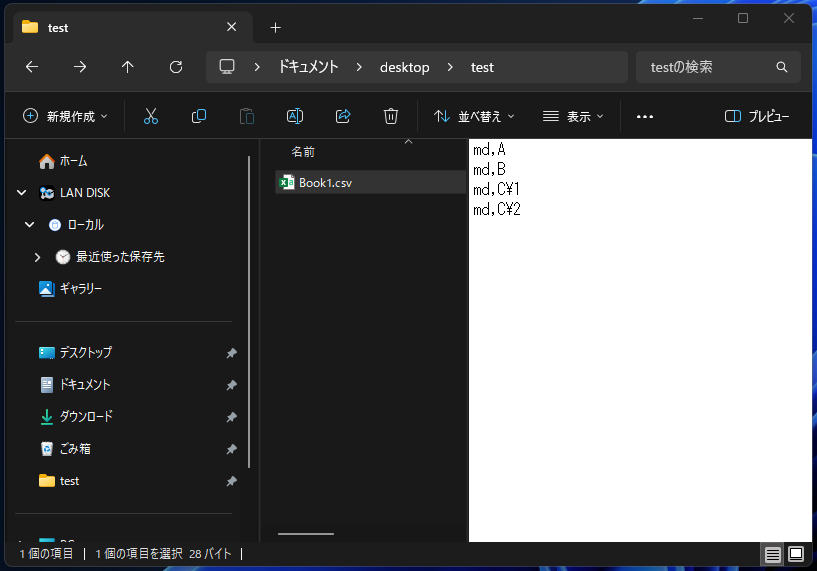This screenshot has width=817, height=571.
Task: Rename the selected file via toolbar
Action: click(295, 116)
